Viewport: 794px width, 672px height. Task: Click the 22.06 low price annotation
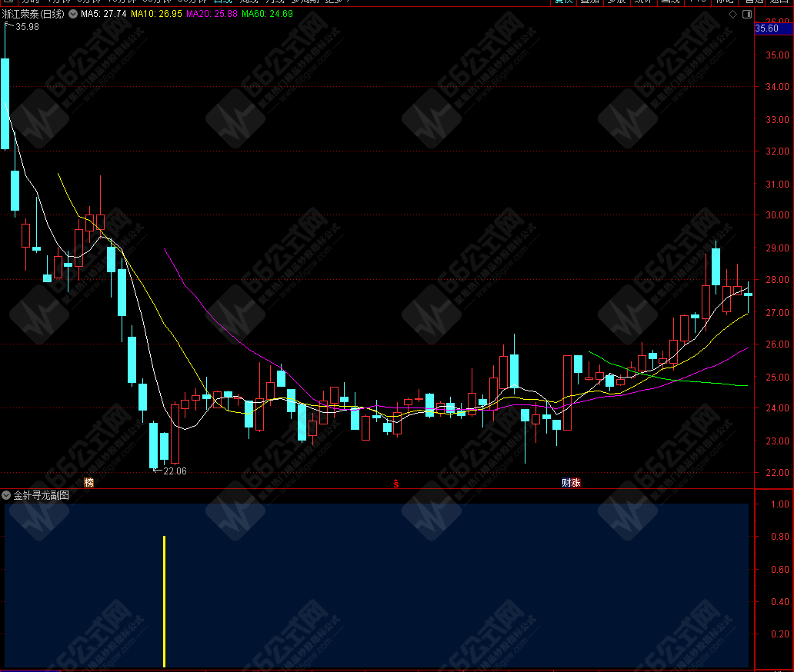[x=174, y=471]
